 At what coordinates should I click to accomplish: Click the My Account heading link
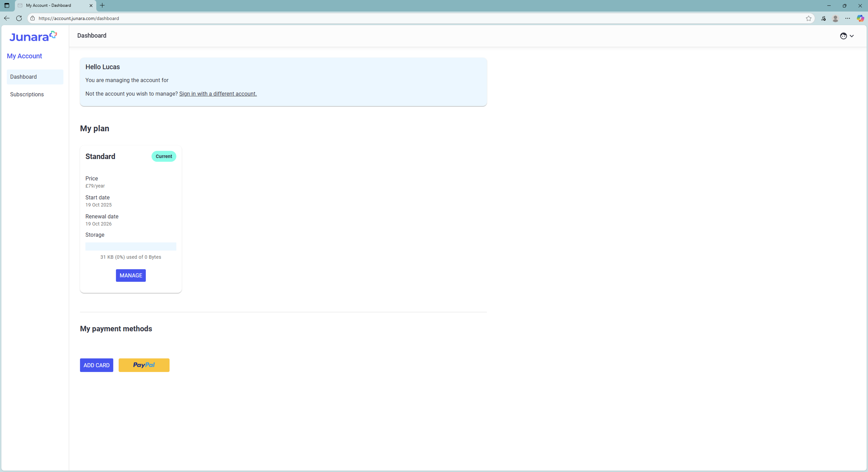(25, 56)
